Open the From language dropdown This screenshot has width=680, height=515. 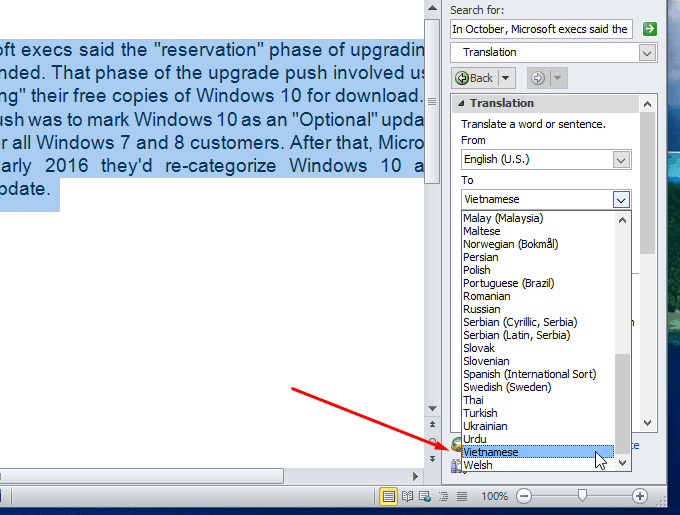621,160
